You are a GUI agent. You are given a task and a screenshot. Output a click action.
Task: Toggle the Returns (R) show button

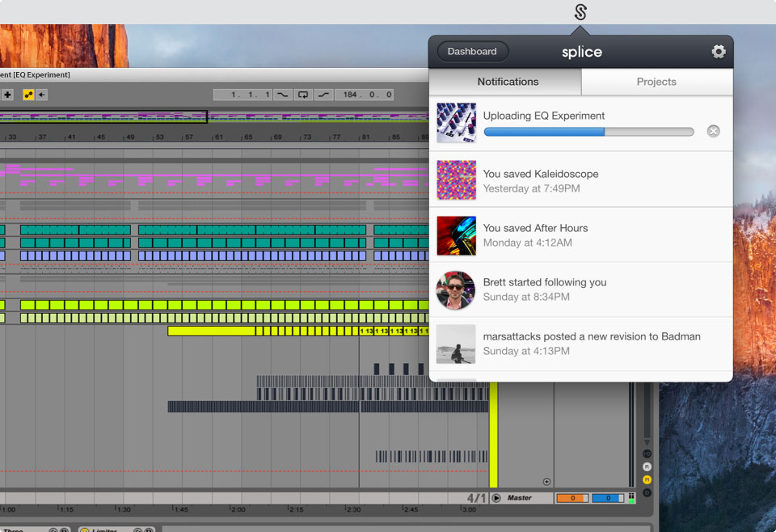click(647, 467)
